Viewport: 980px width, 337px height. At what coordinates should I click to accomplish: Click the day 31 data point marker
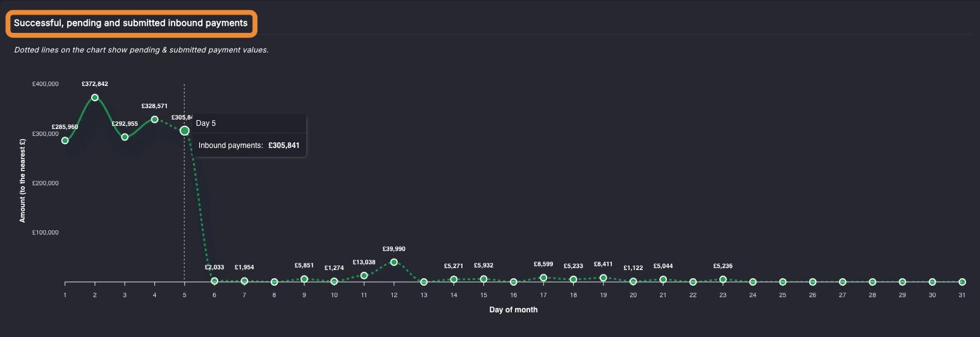tap(962, 282)
